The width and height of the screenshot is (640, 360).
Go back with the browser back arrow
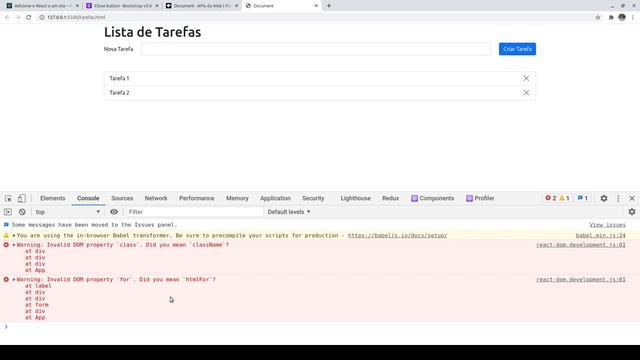(x=7, y=17)
